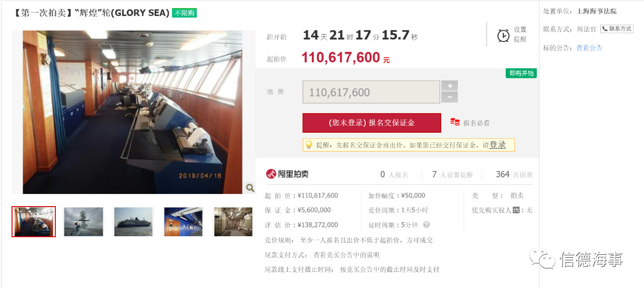Select the cruise ship exterior thumbnail
The height and width of the screenshot is (288, 644).
click(x=133, y=222)
